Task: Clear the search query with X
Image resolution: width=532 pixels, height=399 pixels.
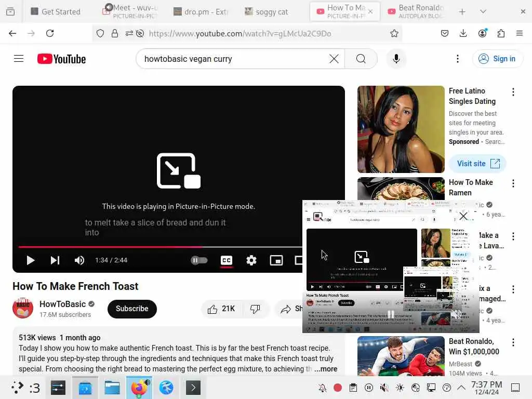Action: pyautogui.click(x=334, y=59)
